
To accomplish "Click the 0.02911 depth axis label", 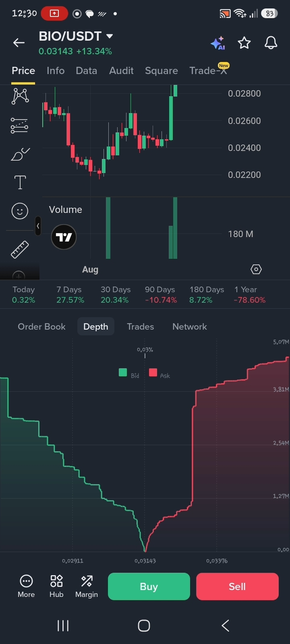I will pos(72,561).
